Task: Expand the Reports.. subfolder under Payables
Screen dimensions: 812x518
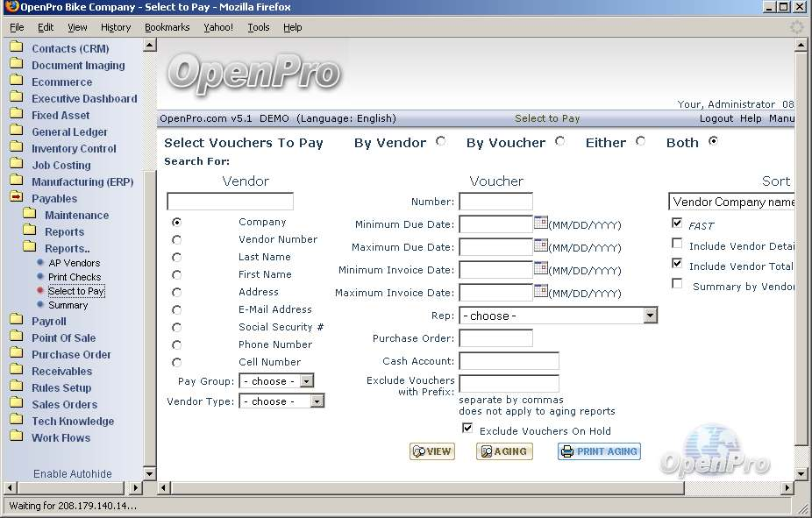Action: click(30, 246)
